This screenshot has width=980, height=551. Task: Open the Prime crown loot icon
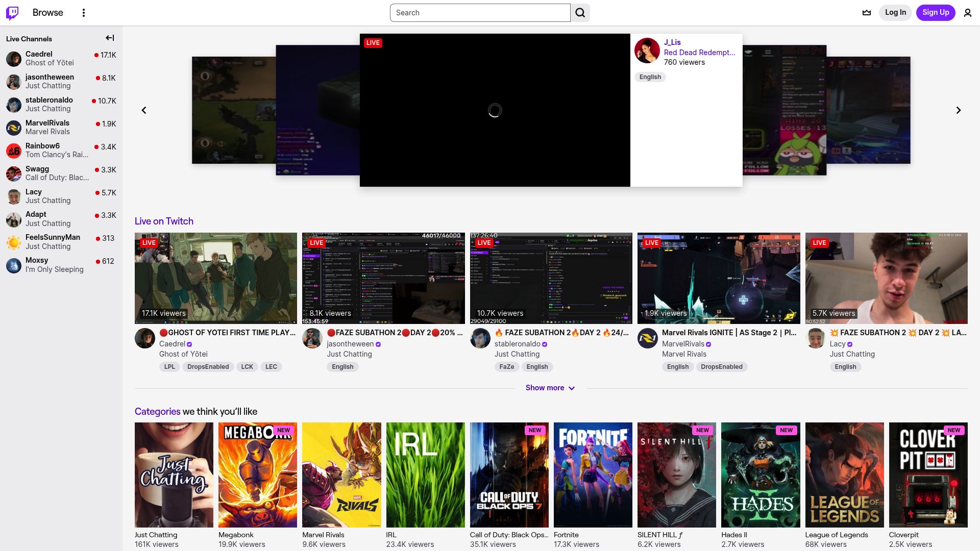point(867,13)
